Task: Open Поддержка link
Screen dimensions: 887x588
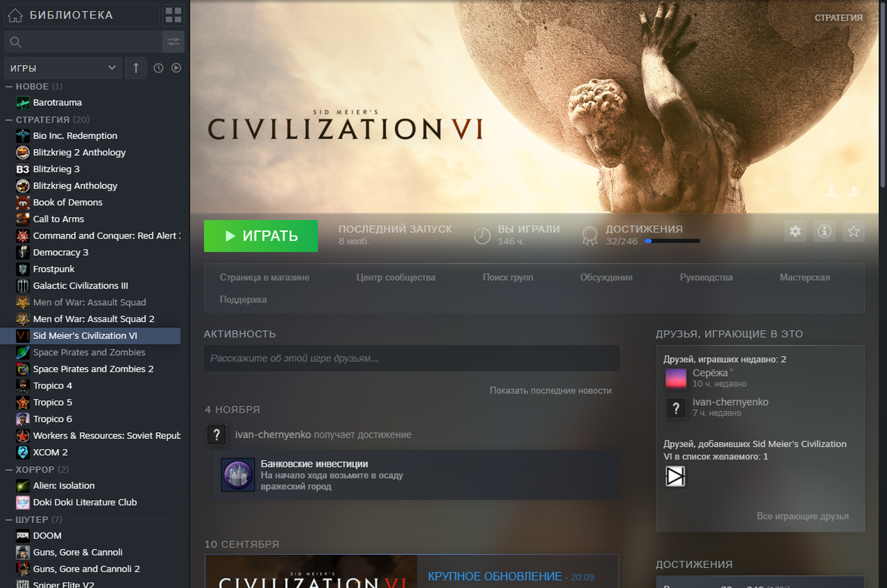Action: tap(243, 300)
